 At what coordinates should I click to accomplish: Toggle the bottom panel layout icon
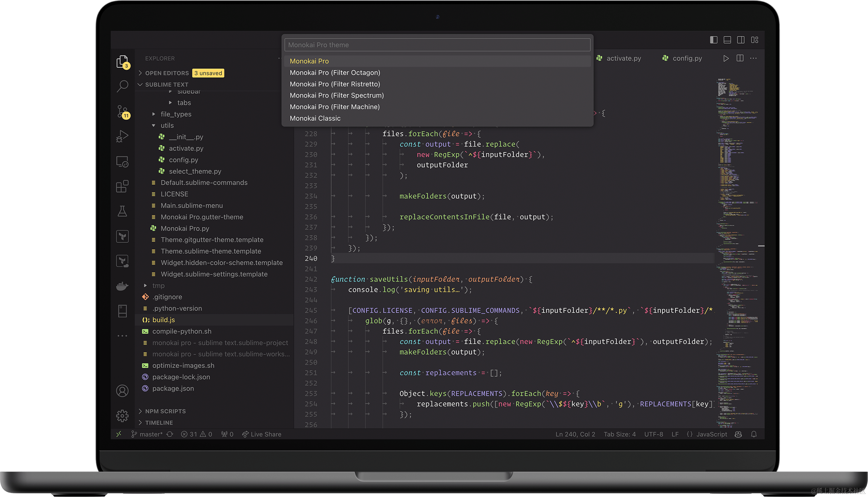click(727, 40)
